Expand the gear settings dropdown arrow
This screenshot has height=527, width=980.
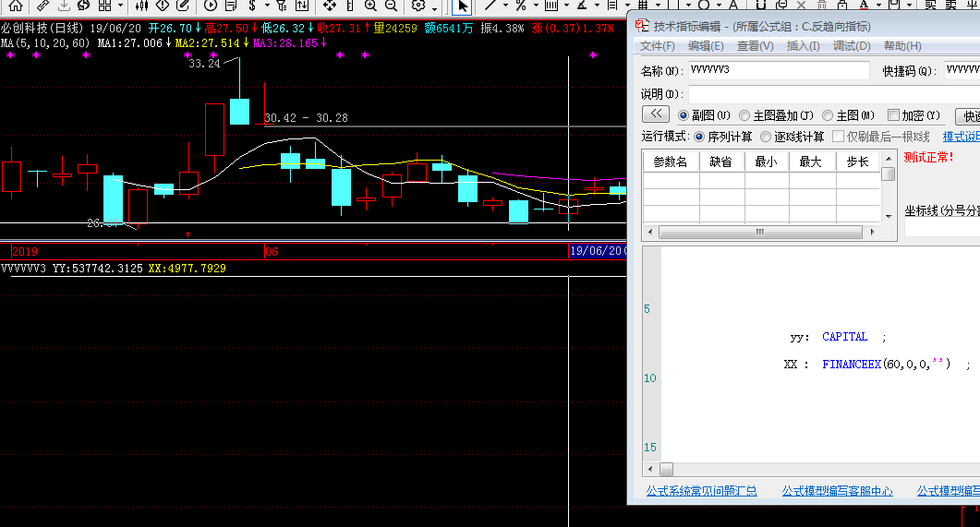(434, 8)
